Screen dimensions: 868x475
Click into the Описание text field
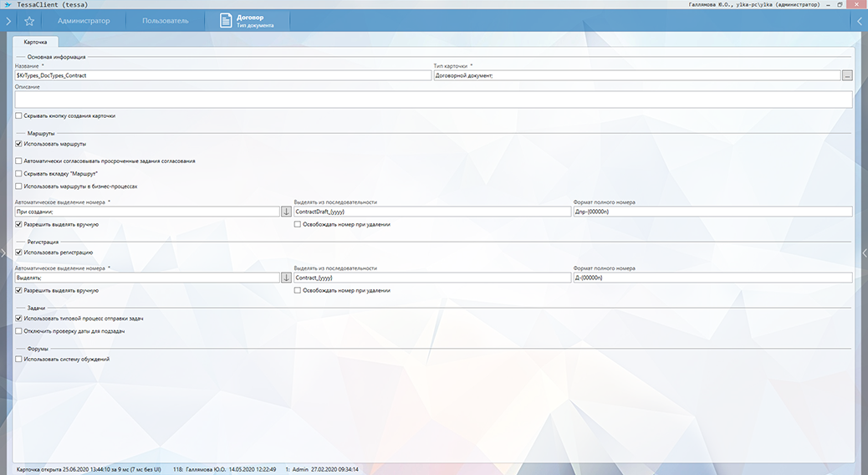click(x=433, y=100)
